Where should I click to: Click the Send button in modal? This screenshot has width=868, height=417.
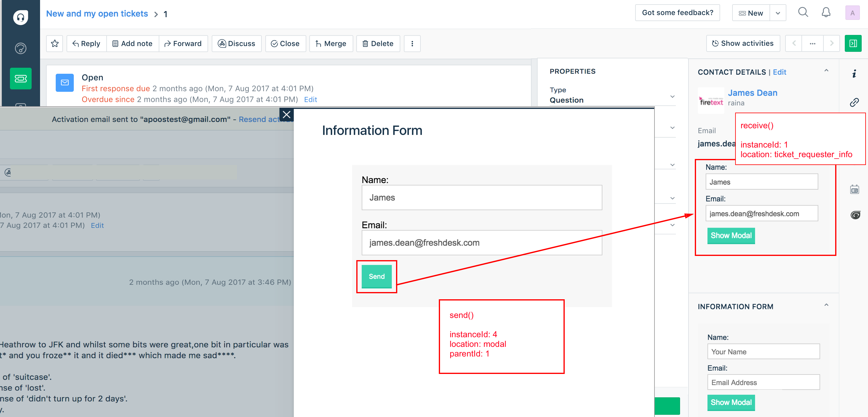click(x=376, y=276)
